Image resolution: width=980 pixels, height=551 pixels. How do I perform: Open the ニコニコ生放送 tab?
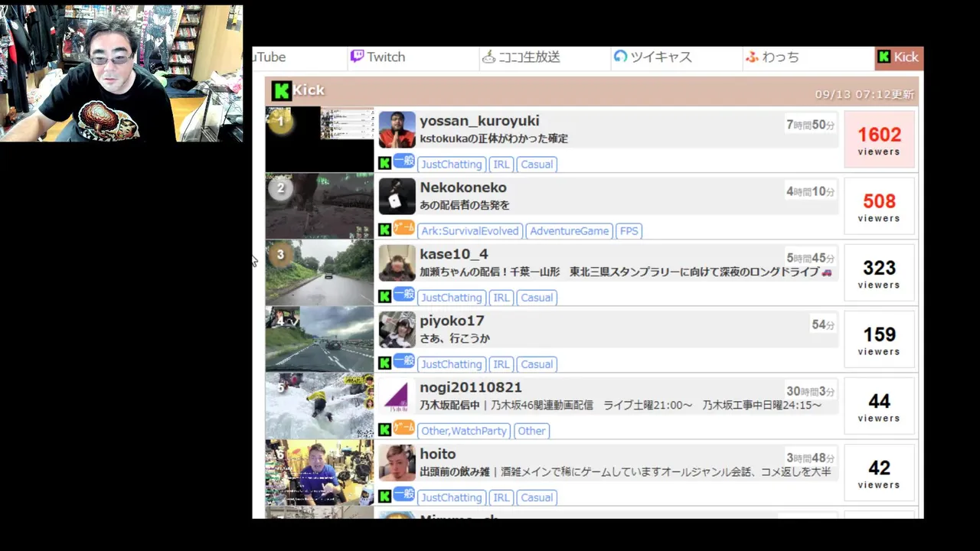coord(545,57)
